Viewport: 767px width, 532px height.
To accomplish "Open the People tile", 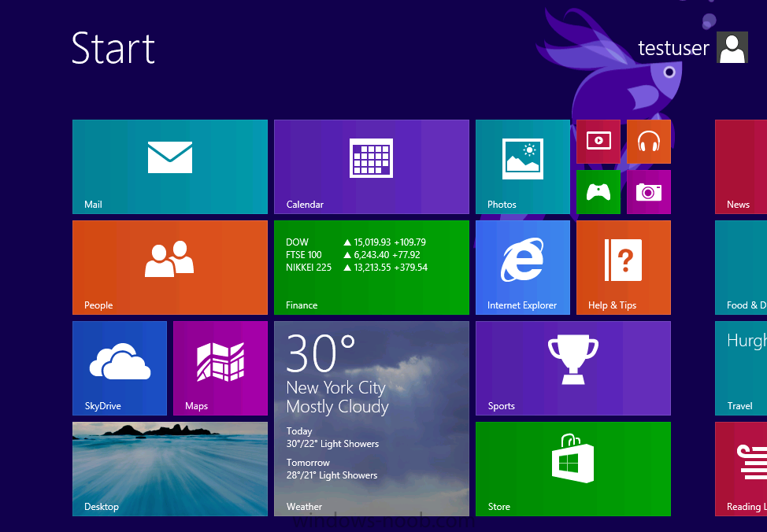I will (x=170, y=268).
